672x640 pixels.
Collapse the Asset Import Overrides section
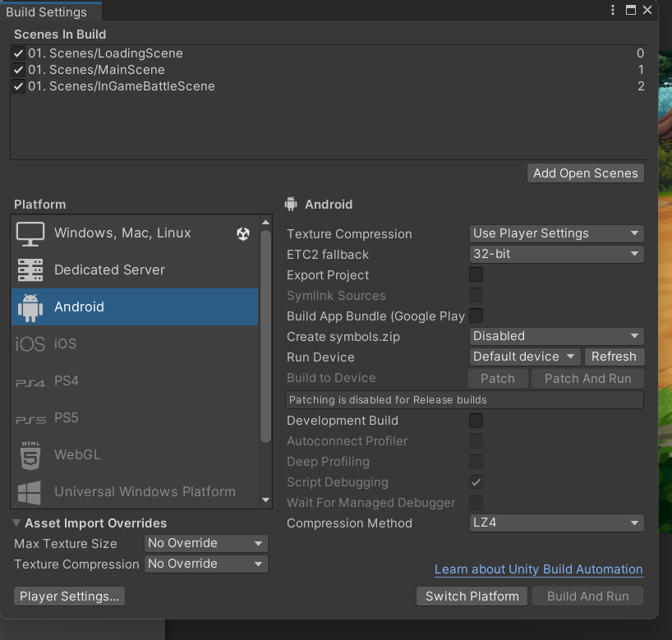[16, 523]
